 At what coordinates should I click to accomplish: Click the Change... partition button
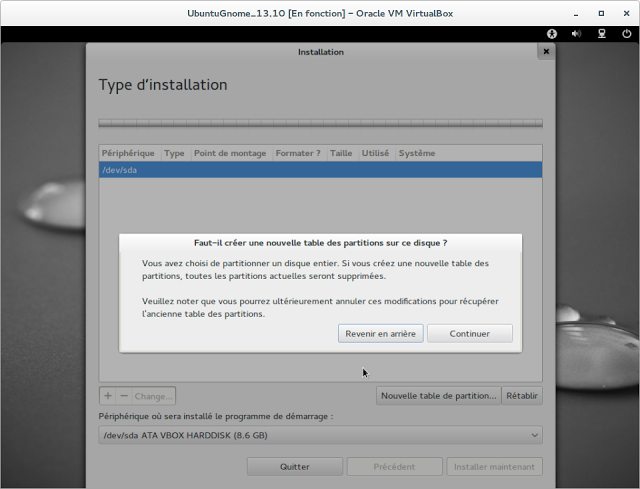[x=154, y=396]
